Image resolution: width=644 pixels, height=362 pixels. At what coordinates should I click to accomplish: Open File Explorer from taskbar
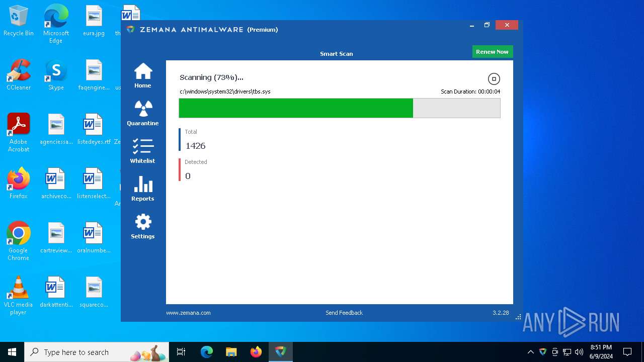(x=231, y=352)
